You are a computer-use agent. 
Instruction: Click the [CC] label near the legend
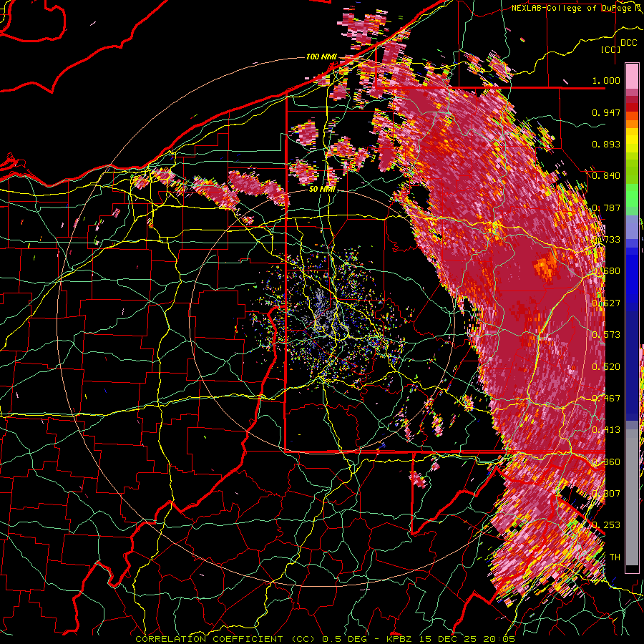tap(611, 49)
